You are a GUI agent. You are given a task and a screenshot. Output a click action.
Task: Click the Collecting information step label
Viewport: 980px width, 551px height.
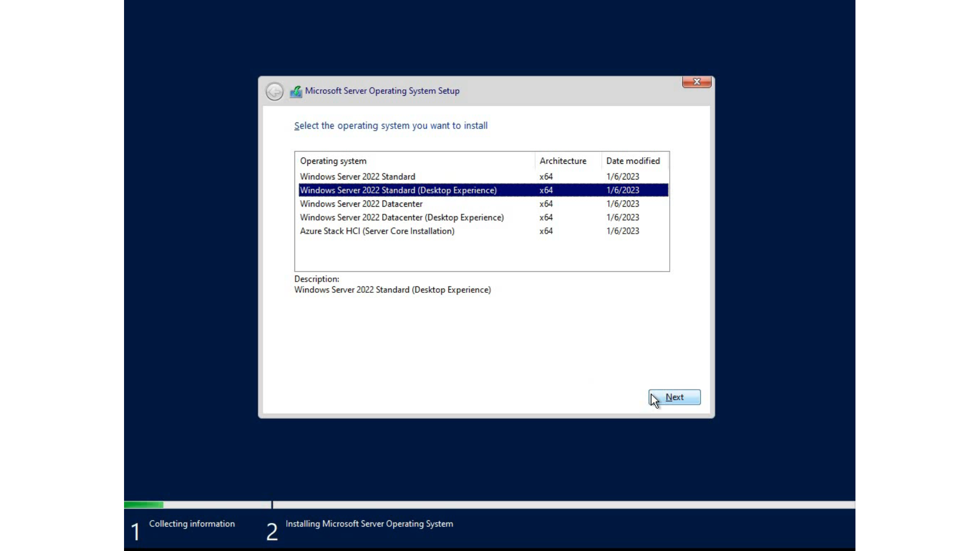[192, 524]
